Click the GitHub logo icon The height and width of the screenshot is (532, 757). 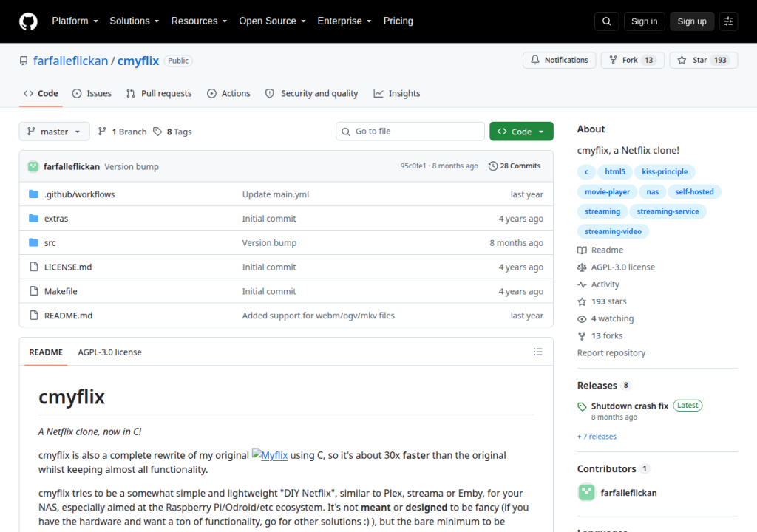(28, 21)
